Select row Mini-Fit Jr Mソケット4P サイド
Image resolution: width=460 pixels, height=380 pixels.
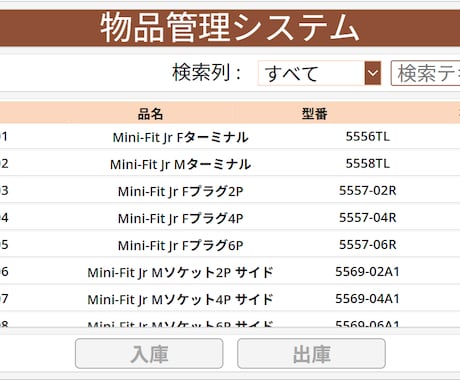pos(230,299)
